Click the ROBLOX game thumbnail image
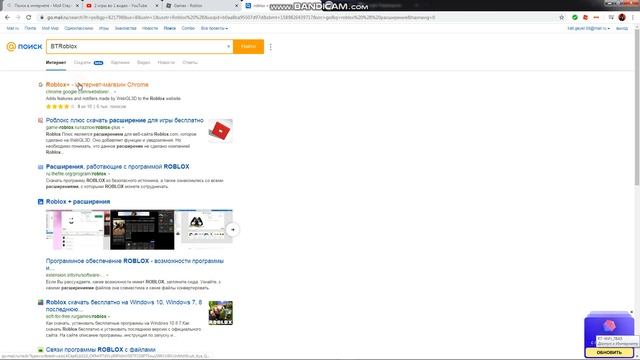This screenshot has height=360, width=640. tap(220, 313)
